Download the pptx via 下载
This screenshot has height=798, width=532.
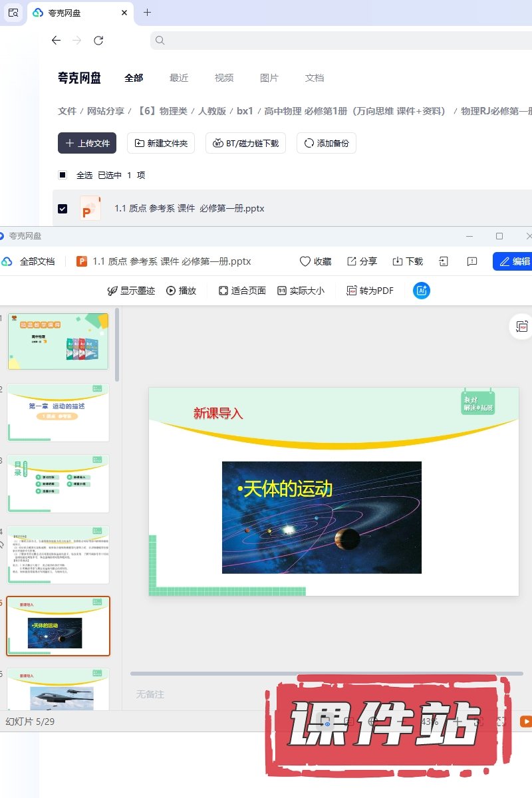point(398,261)
